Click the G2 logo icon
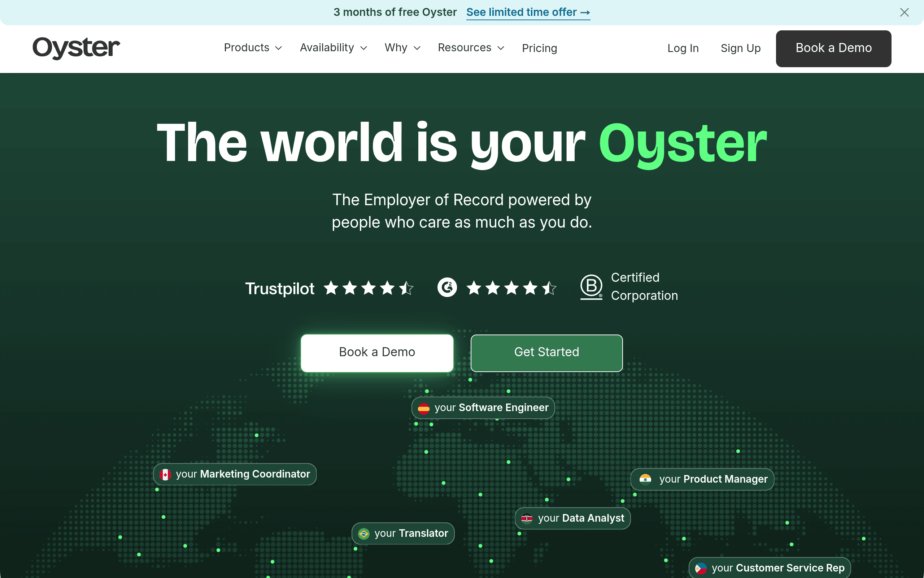Image resolution: width=924 pixels, height=578 pixels. tap(447, 288)
